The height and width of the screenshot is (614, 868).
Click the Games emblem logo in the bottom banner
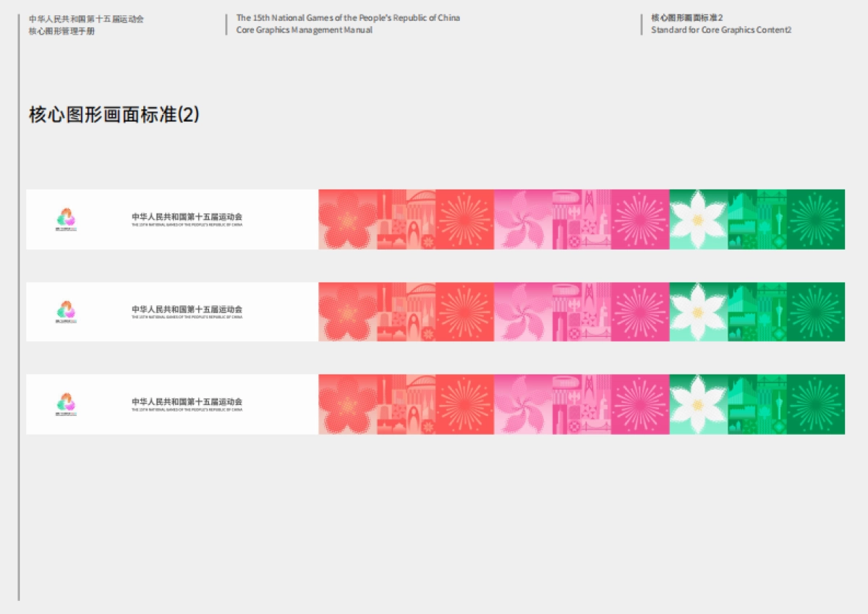66,404
